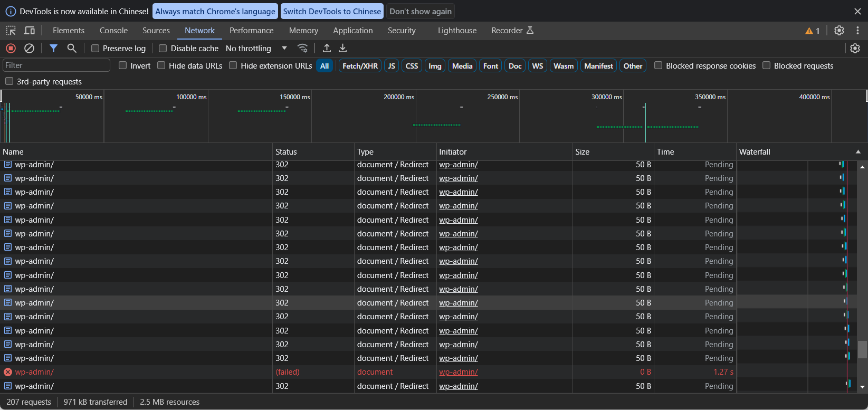Select the WS type filter
Screen dimensions: 868x410
click(x=538, y=66)
